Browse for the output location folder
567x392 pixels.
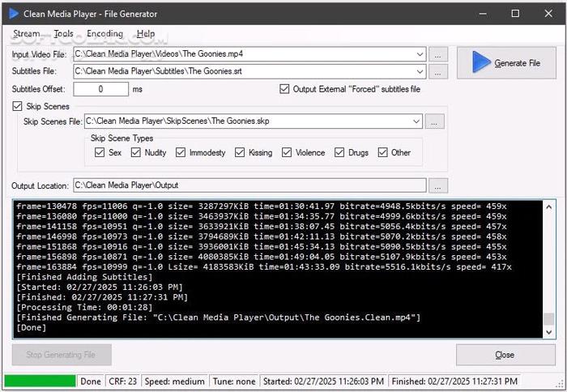pyautogui.click(x=437, y=185)
